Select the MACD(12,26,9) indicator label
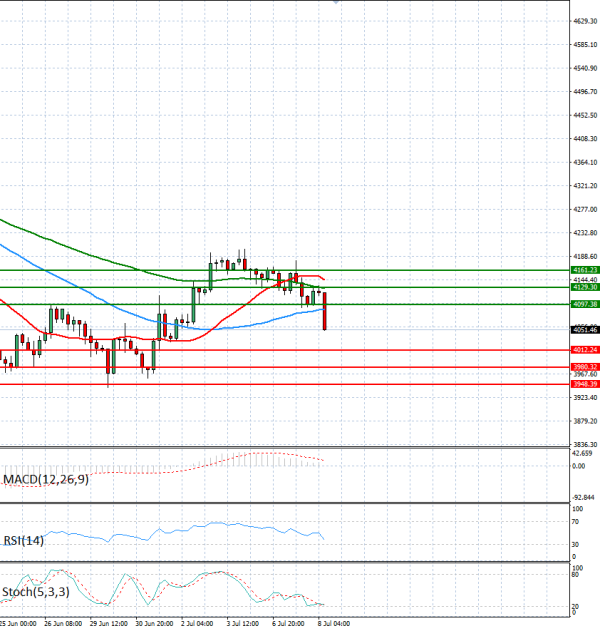This screenshot has width=600, height=631. pyautogui.click(x=46, y=479)
